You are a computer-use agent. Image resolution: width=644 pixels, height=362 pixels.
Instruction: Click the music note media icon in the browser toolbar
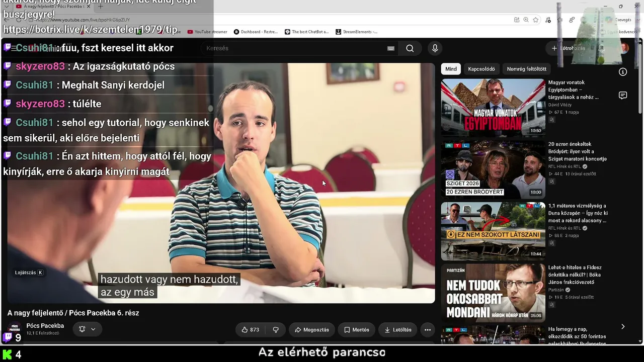(x=548, y=20)
